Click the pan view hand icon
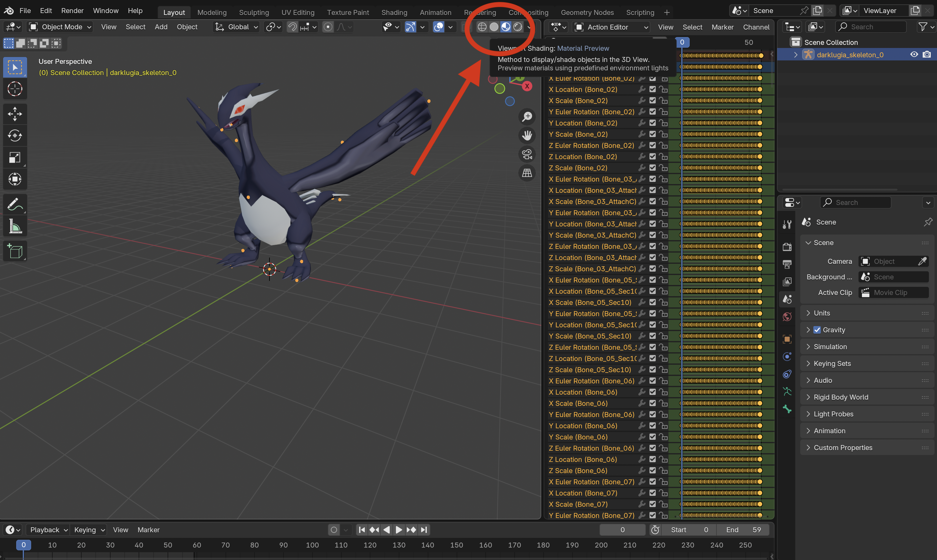 pyautogui.click(x=527, y=135)
